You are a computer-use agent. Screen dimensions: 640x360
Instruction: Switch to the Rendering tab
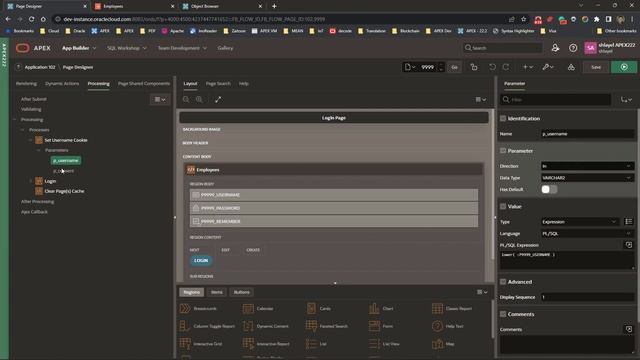click(x=26, y=83)
